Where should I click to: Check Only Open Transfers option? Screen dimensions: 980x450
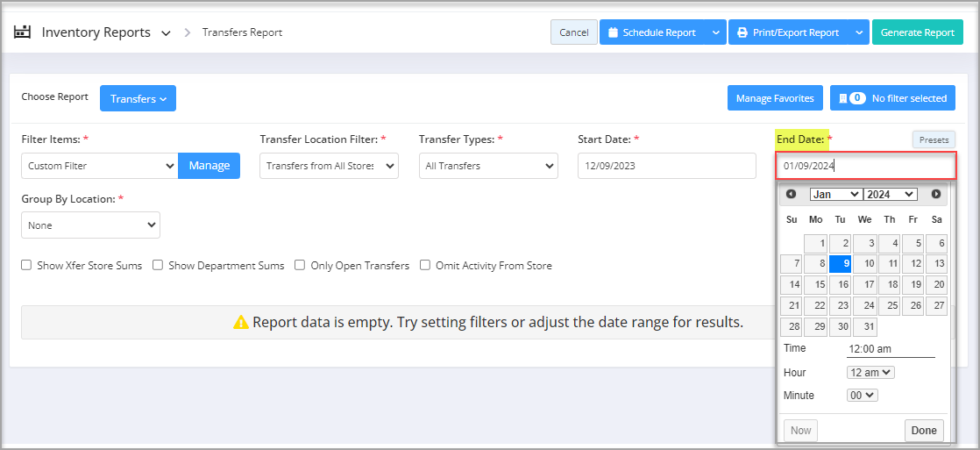(x=300, y=266)
